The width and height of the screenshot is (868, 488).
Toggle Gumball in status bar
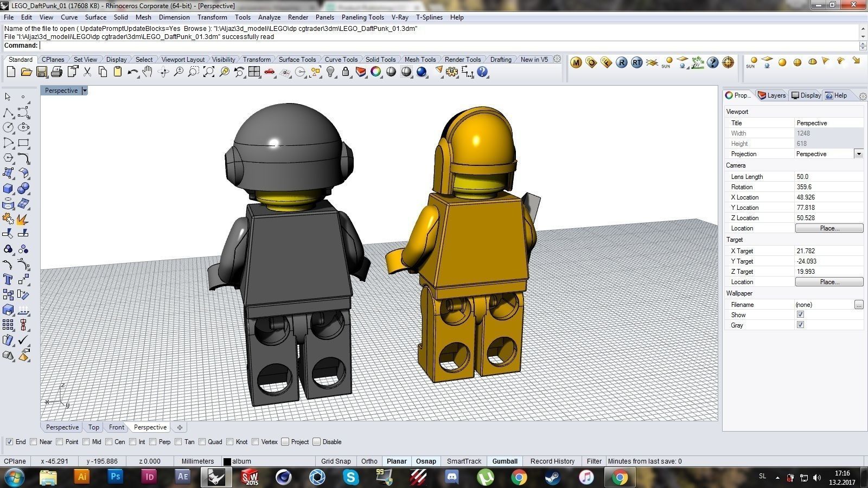[505, 461]
